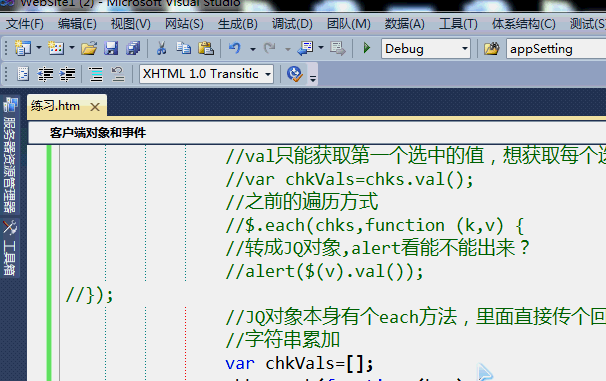
Task: Click the Add New Item icon
Action: [x=56, y=48]
